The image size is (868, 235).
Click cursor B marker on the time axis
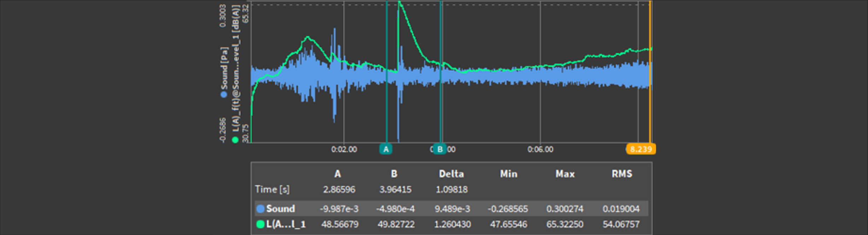tap(440, 149)
